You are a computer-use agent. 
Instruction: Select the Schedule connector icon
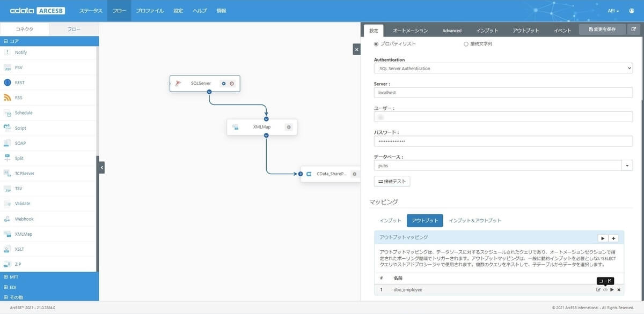click(8, 113)
